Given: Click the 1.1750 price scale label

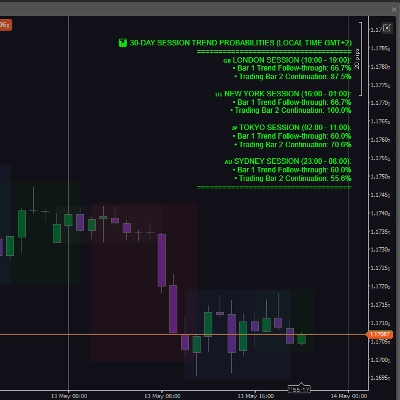Looking at the screenshot, I should pos(380,177).
